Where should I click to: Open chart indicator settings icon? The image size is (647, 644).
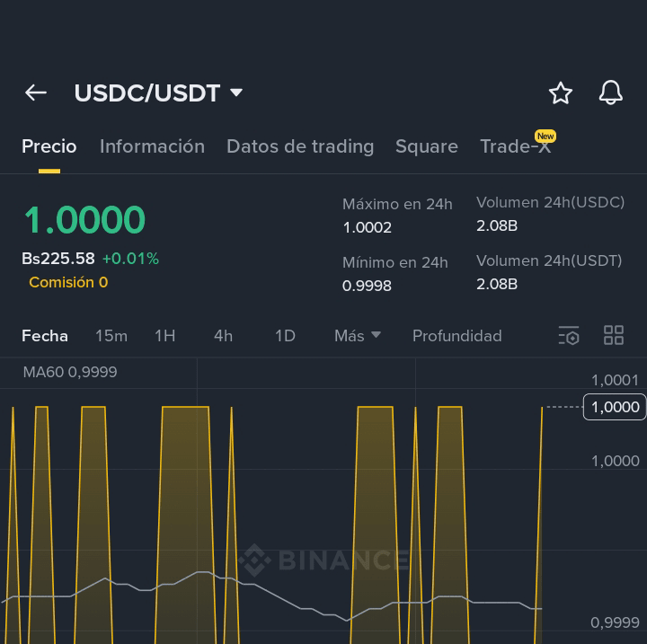(x=569, y=335)
